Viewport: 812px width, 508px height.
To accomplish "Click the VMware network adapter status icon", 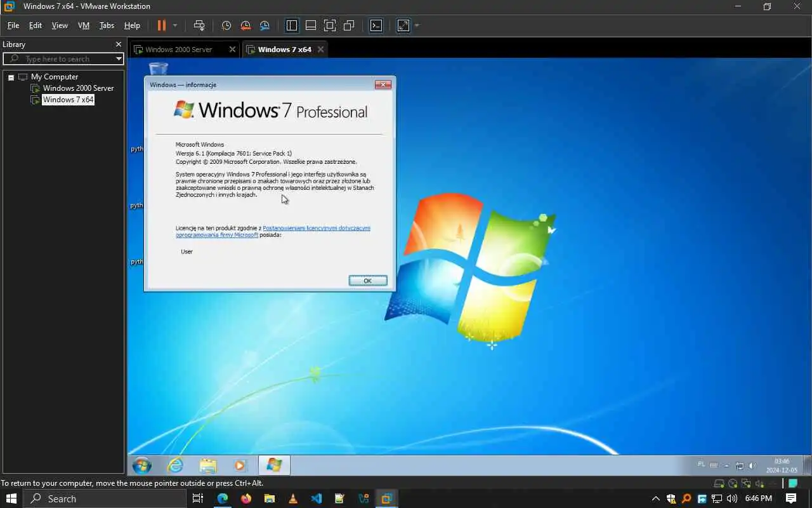I will 745,483.
